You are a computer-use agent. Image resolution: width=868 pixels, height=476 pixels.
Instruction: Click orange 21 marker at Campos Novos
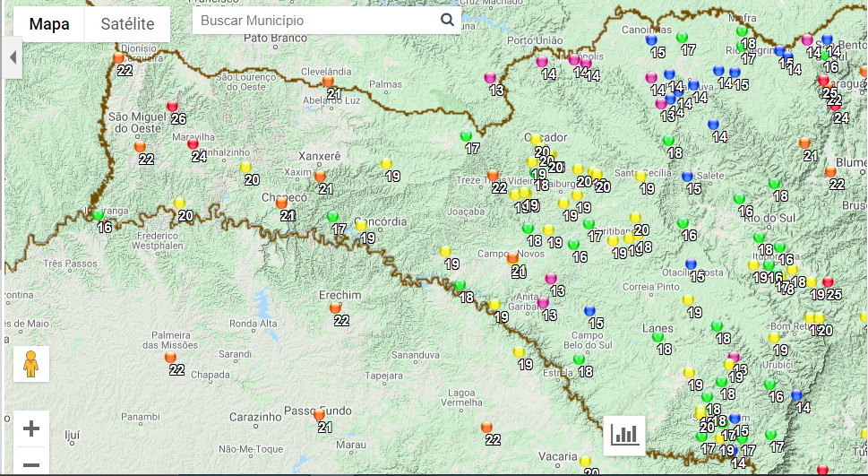point(512,258)
